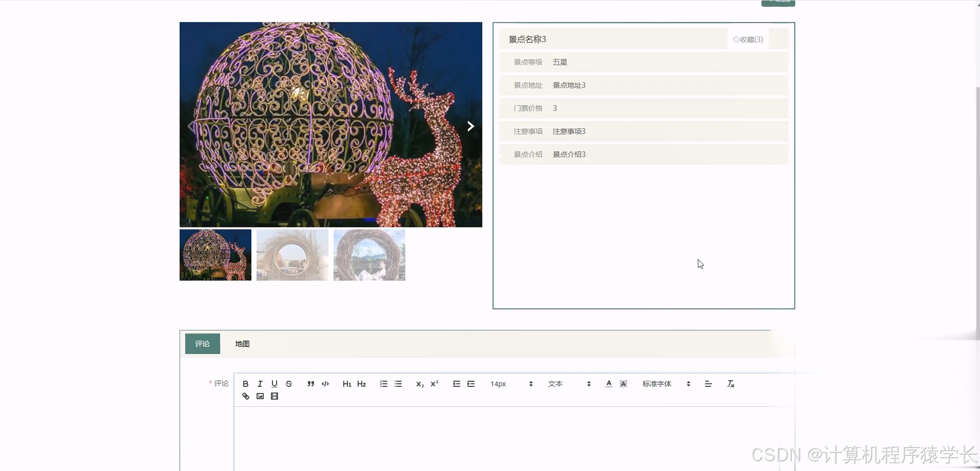Apply italic formatting
The image size is (980, 471).
tap(260, 384)
